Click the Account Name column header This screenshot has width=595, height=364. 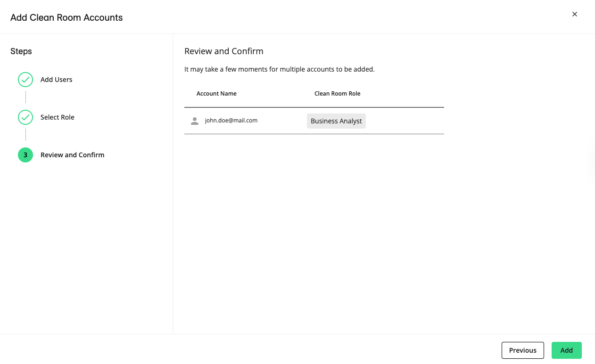click(216, 94)
